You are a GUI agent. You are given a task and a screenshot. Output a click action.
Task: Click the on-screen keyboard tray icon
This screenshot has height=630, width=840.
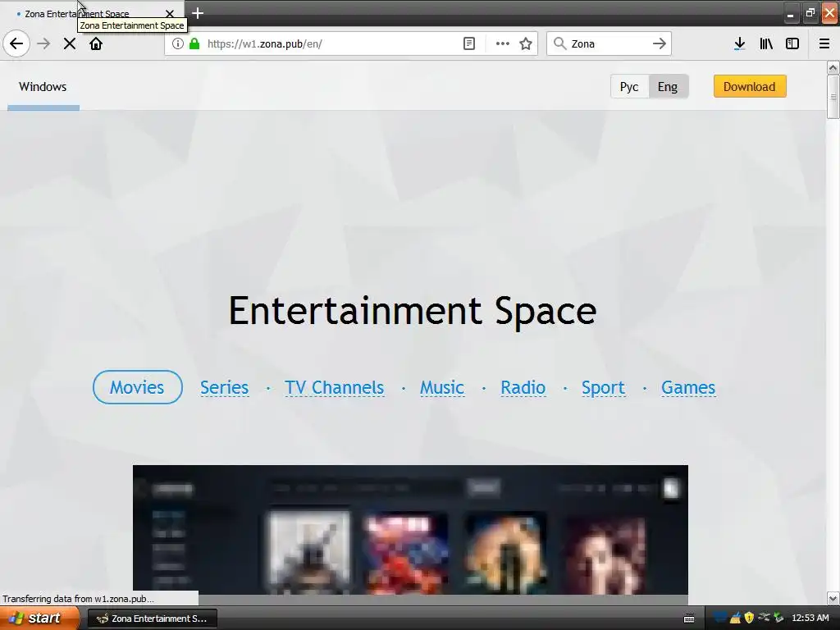point(689,619)
